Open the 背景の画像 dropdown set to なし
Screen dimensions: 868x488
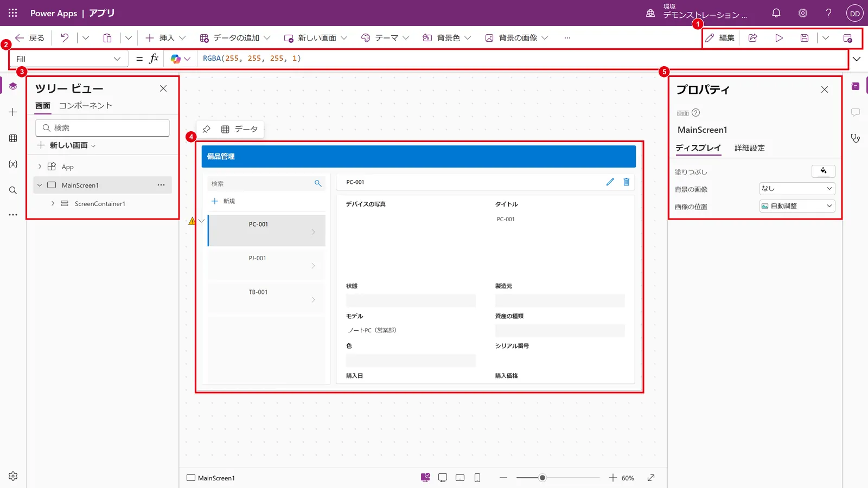click(797, 189)
